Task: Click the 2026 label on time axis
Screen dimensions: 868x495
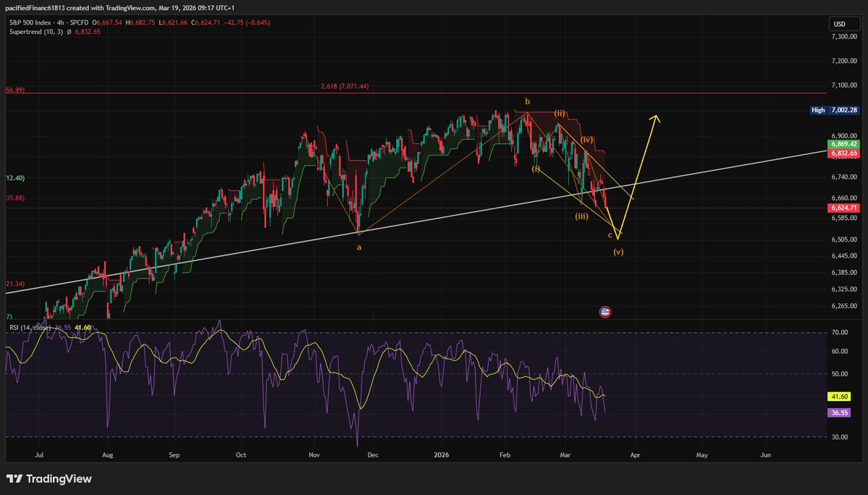Action: (441, 455)
